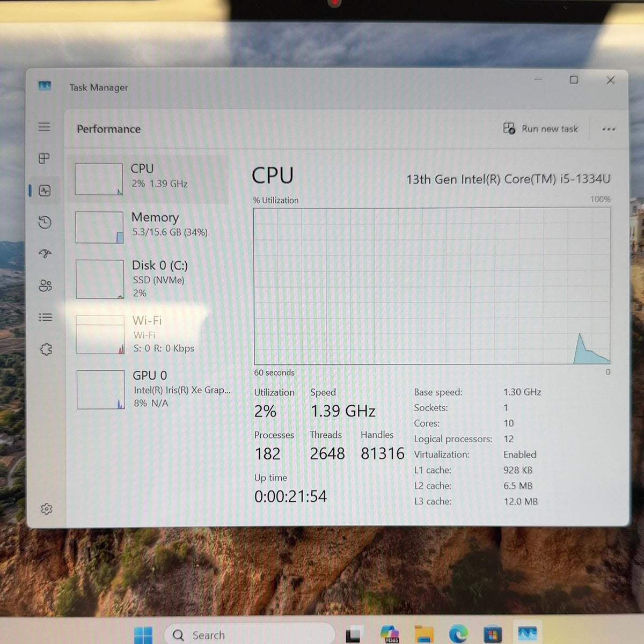Select the GPU 0 performance entry
This screenshot has height=644, width=644.
[x=151, y=389]
